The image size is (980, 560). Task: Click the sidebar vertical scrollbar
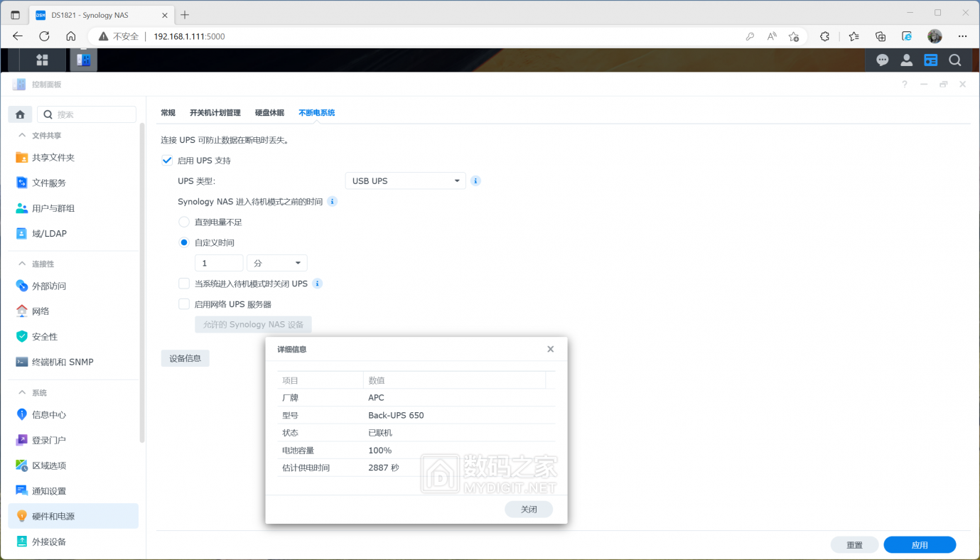point(142,284)
